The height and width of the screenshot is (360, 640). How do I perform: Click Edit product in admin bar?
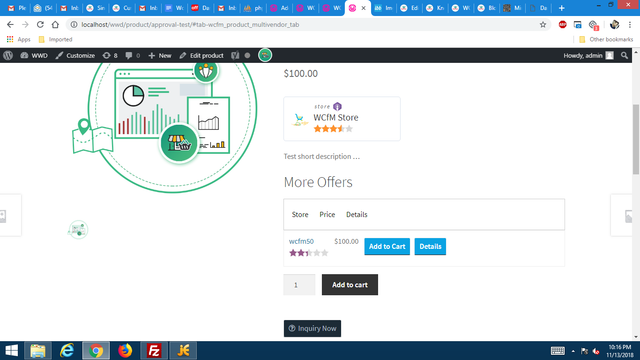[202, 56]
